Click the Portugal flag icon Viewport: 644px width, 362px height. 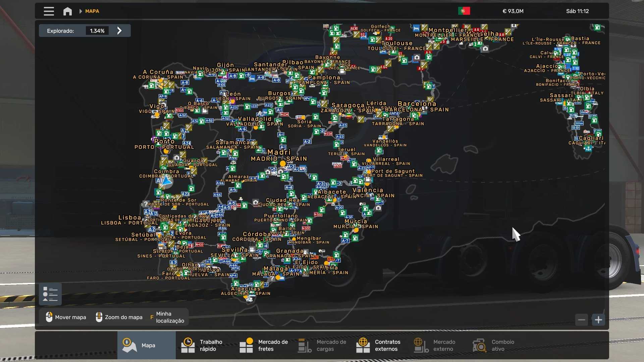click(464, 11)
